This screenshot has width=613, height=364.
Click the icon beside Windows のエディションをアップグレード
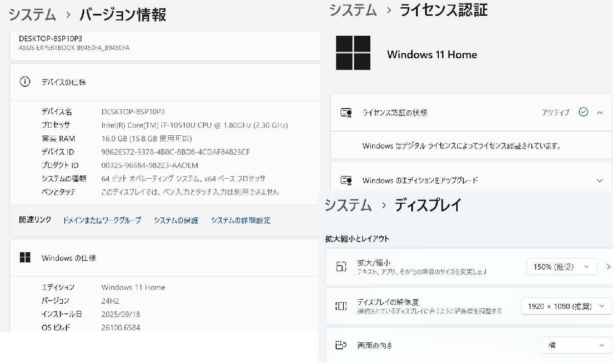point(347,180)
